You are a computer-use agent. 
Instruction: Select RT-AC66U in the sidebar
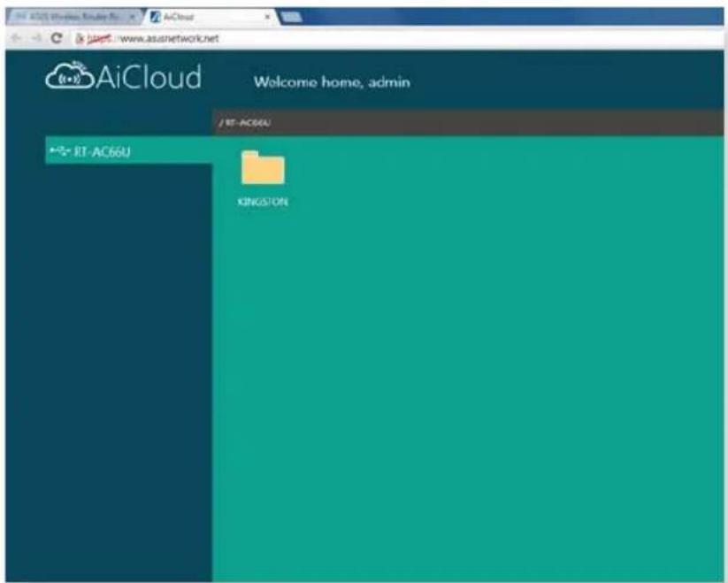point(129,151)
